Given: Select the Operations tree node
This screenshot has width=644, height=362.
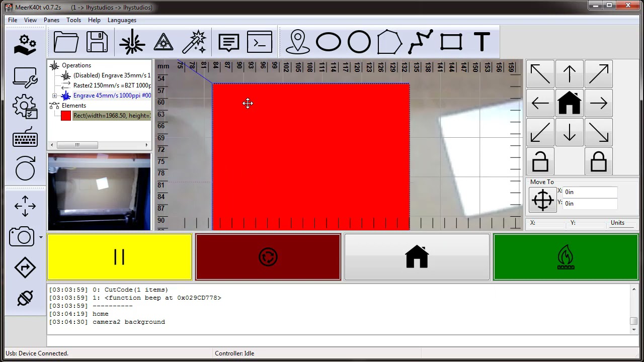Looking at the screenshot, I should point(76,65).
